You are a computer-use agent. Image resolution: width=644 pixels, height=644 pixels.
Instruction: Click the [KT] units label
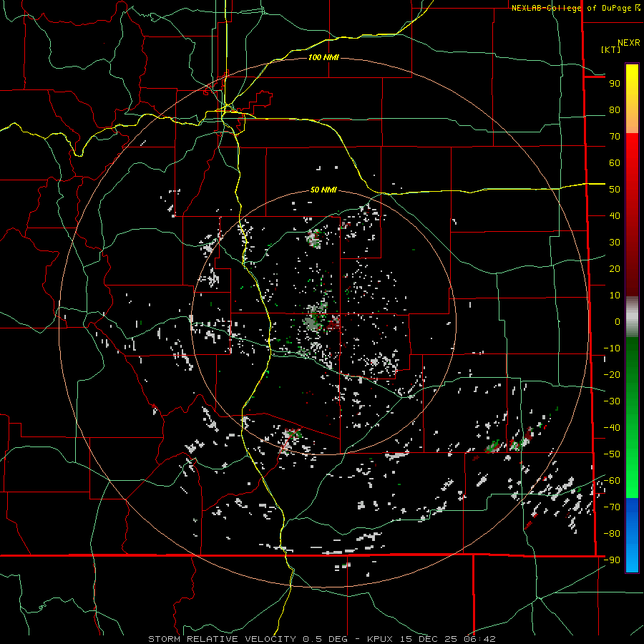[x=610, y=49]
